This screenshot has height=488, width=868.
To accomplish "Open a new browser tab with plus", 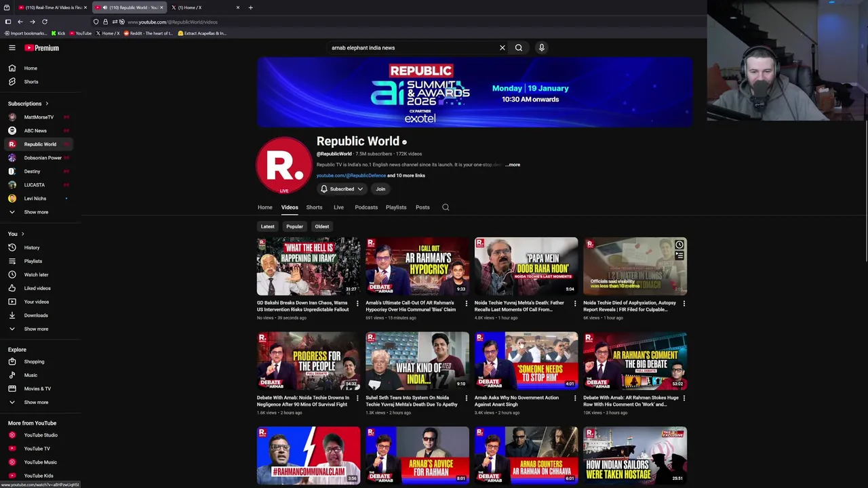I will click(x=250, y=7).
